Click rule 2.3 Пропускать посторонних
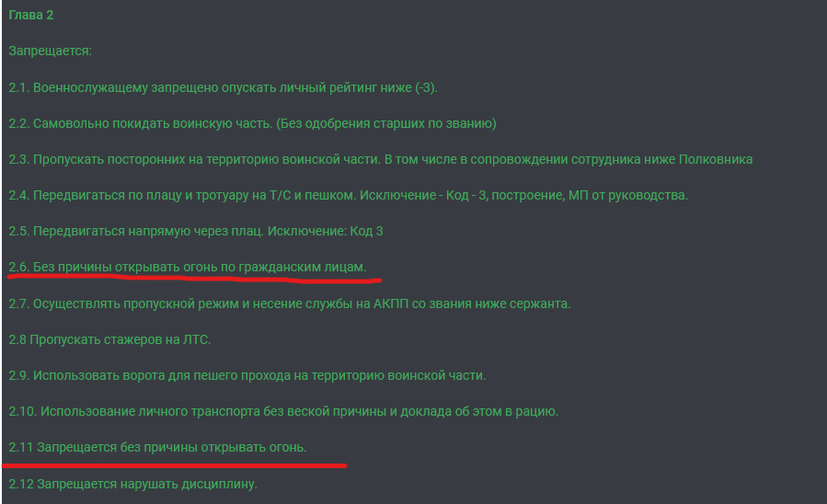 coord(380,159)
